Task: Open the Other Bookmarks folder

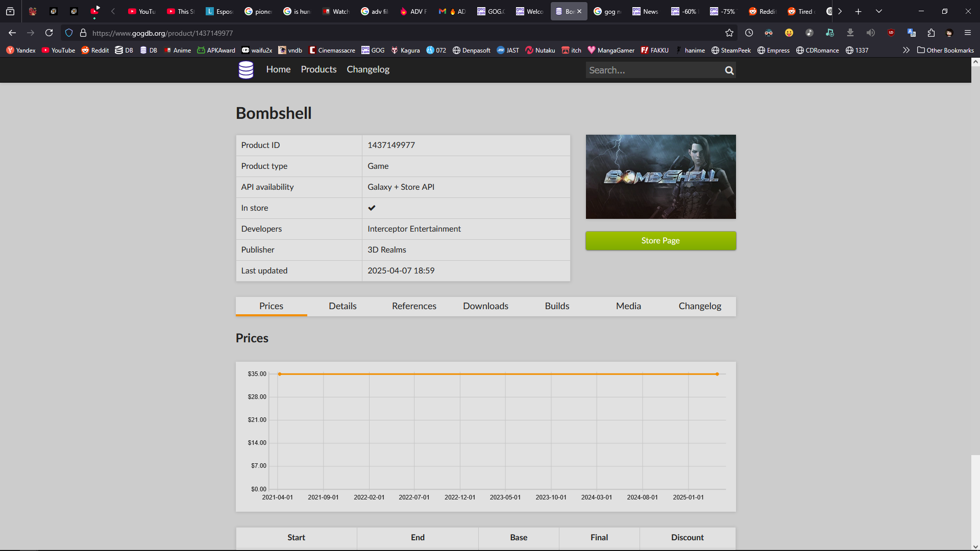Action: tap(945, 50)
